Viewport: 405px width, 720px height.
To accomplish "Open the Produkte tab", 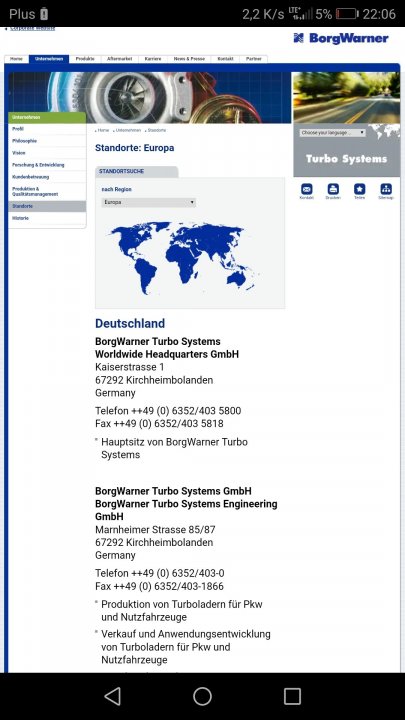I will pyautogui.click(x=85, y=59).
